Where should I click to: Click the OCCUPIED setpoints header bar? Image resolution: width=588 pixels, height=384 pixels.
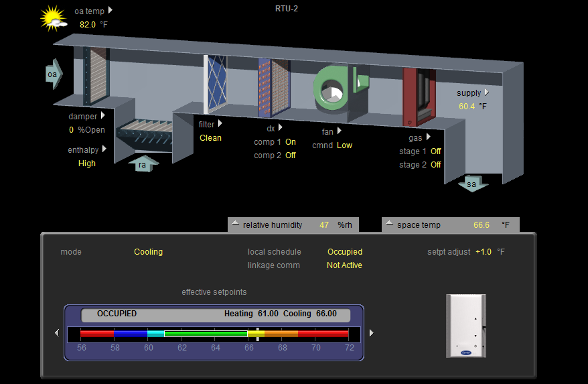coord(216,315)
